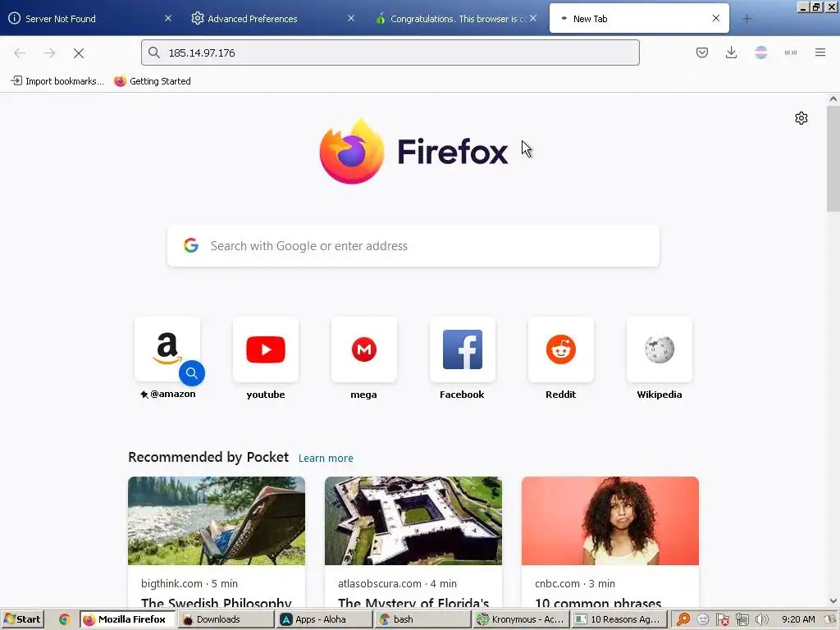This screenshot has width=840, height=630.
Task: Open new tab page settings gear
Action: [x=801, y=118]
